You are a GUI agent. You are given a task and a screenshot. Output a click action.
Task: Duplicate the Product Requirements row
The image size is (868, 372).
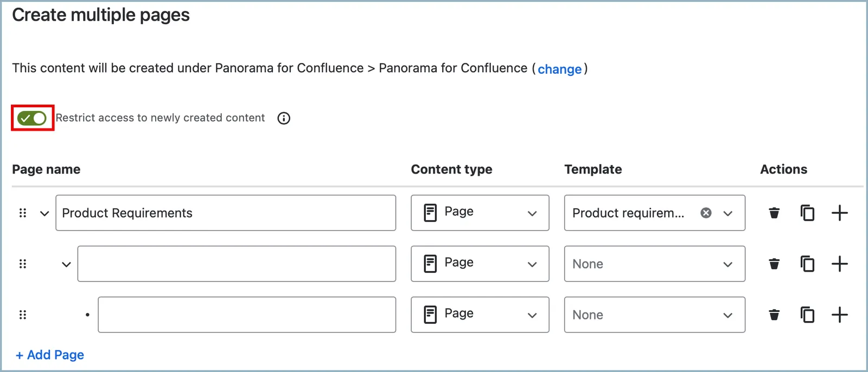(807, 213)
